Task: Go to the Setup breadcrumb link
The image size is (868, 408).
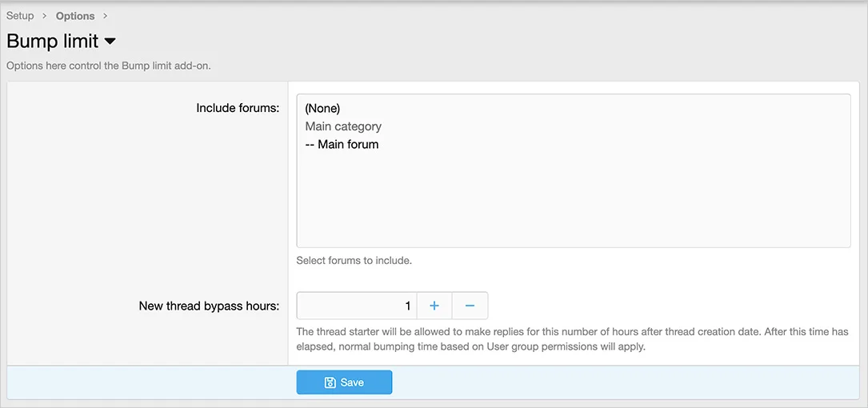Action: 20,16
